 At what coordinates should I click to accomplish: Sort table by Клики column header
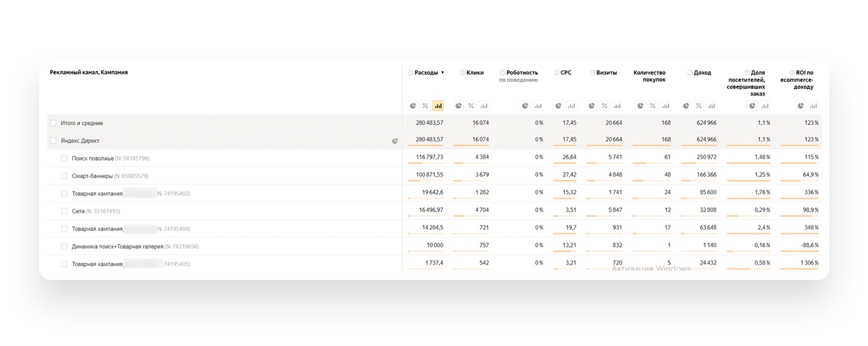[x=475, y=73]
